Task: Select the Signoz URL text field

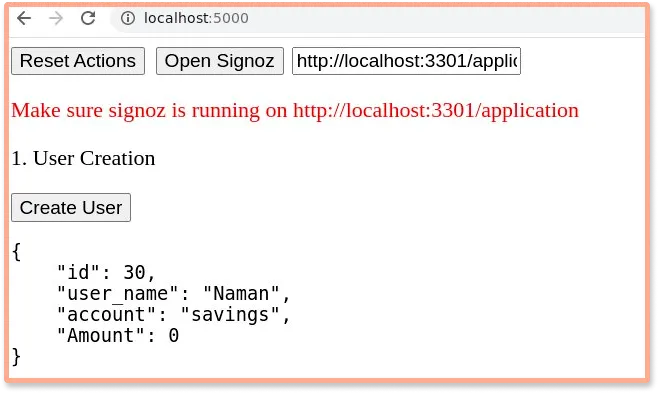Action: point(406,61)
